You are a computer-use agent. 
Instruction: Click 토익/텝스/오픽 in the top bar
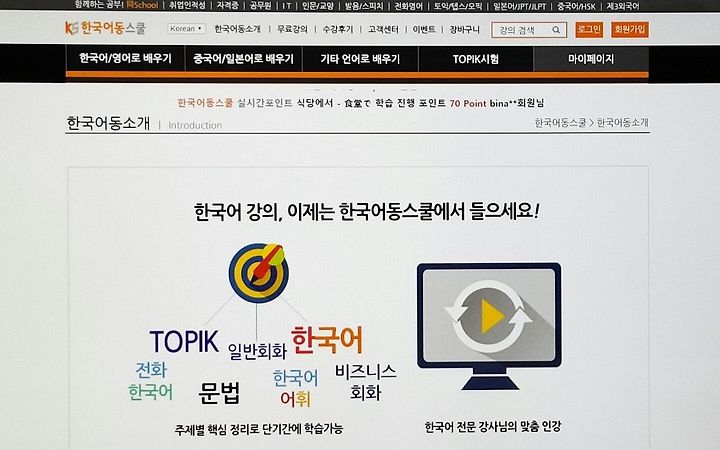(458, 6)
